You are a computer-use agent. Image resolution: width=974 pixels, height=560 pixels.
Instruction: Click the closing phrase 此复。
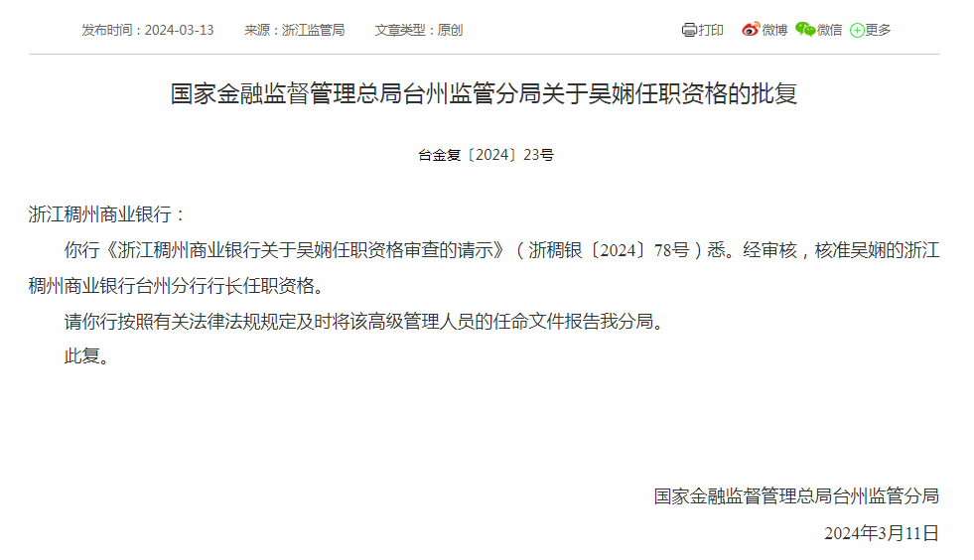[87, 356]
